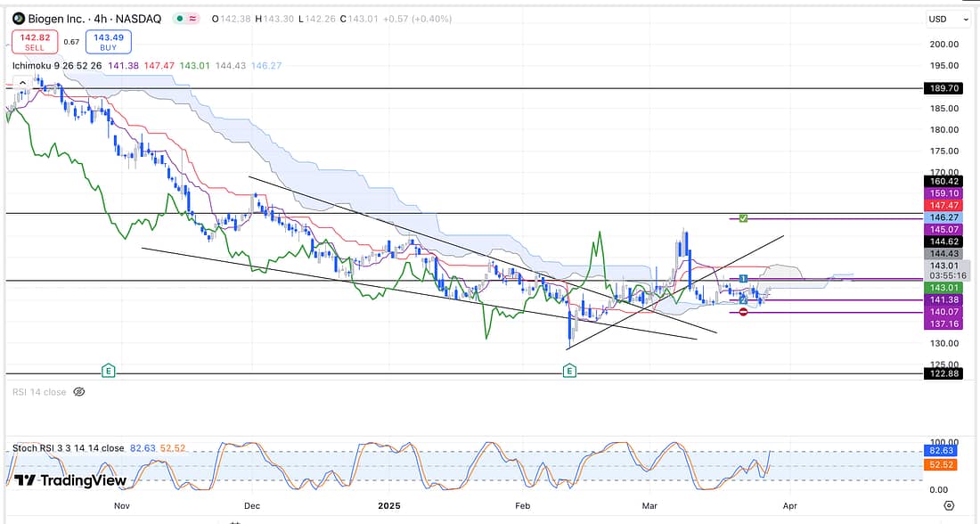This screenshot has height=524, width=980.
Task: Click the +0.57 (+0.40%) change value
Action: point(417,19)
